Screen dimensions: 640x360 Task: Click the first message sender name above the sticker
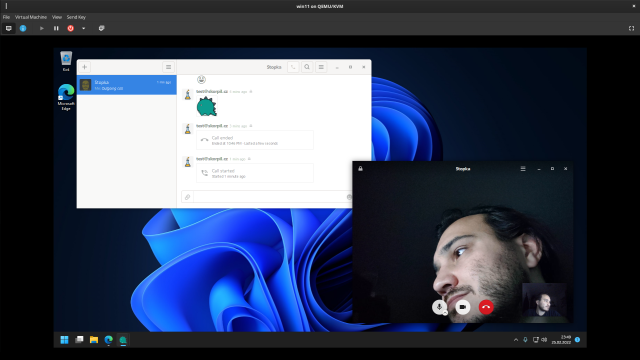[x=212, y=91]
